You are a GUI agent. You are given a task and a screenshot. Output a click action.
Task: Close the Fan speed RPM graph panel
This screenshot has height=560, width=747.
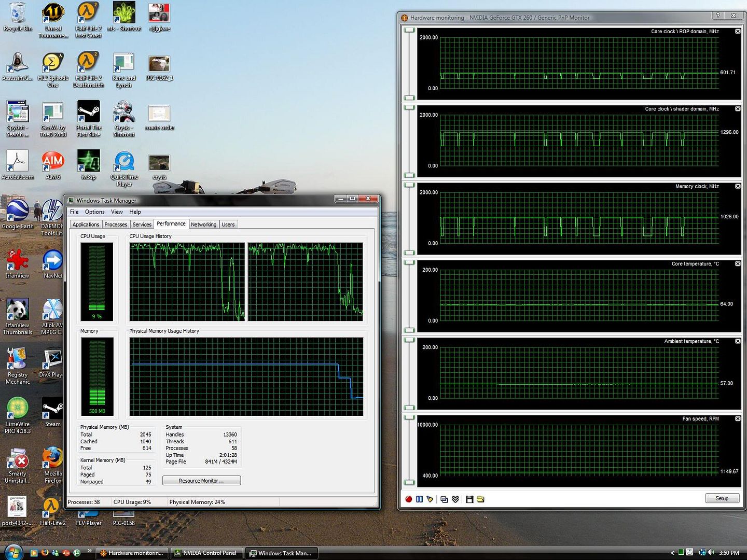point(738,418)
